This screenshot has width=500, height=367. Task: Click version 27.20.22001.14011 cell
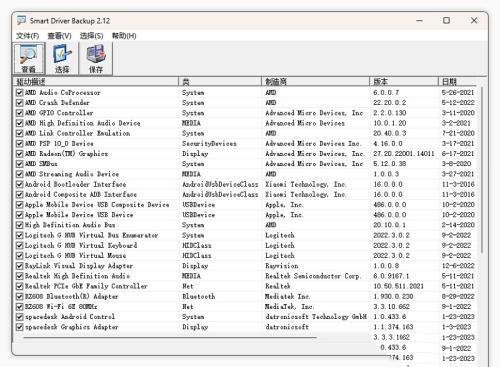pos(404,154)
